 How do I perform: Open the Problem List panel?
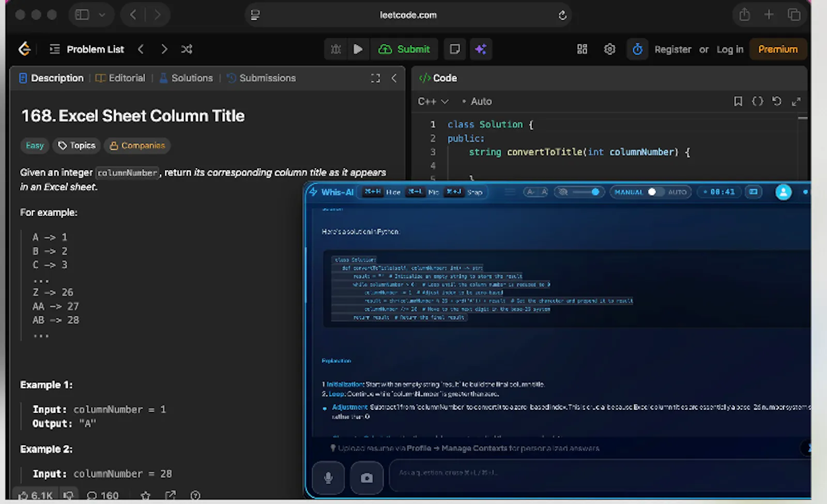87,49
